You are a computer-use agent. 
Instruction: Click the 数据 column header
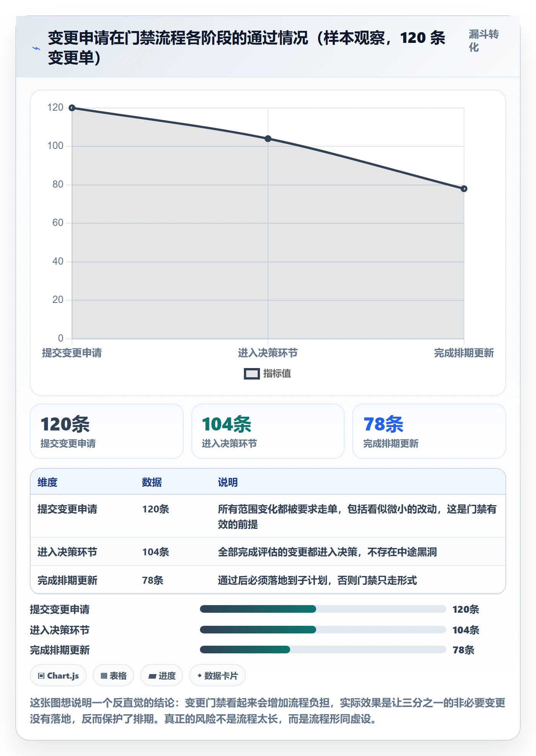point(152,482)
